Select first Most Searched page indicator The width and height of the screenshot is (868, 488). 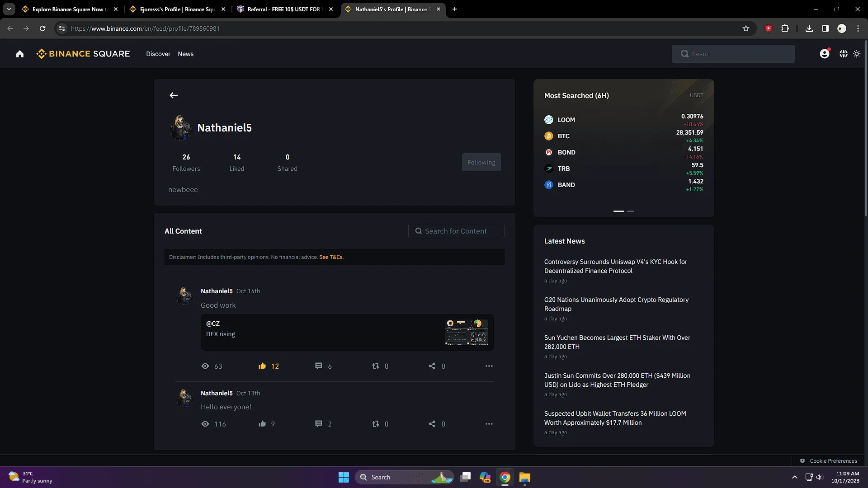click(619, 211)
